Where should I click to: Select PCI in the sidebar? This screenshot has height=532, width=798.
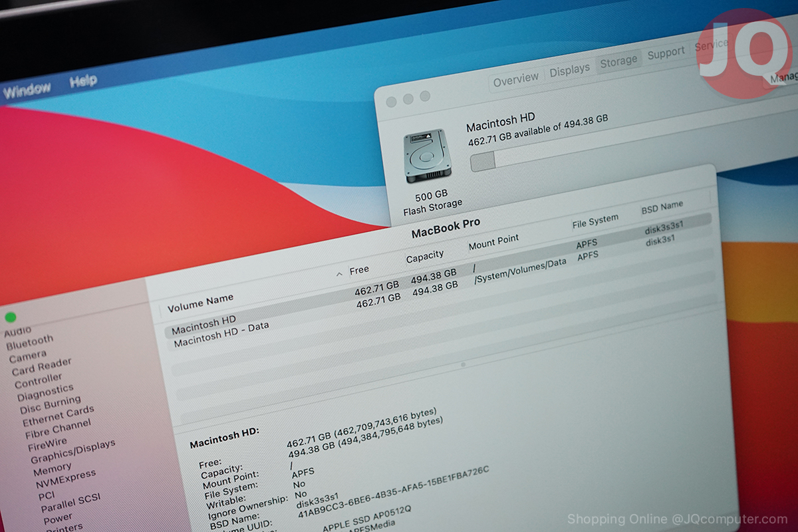click(x=47, y=495)
